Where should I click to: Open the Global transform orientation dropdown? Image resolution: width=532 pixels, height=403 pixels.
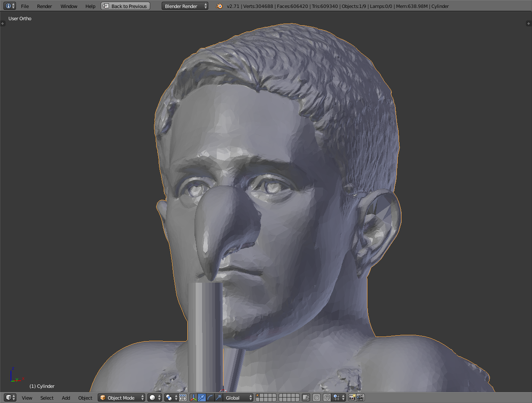click(x=238, y=398)
